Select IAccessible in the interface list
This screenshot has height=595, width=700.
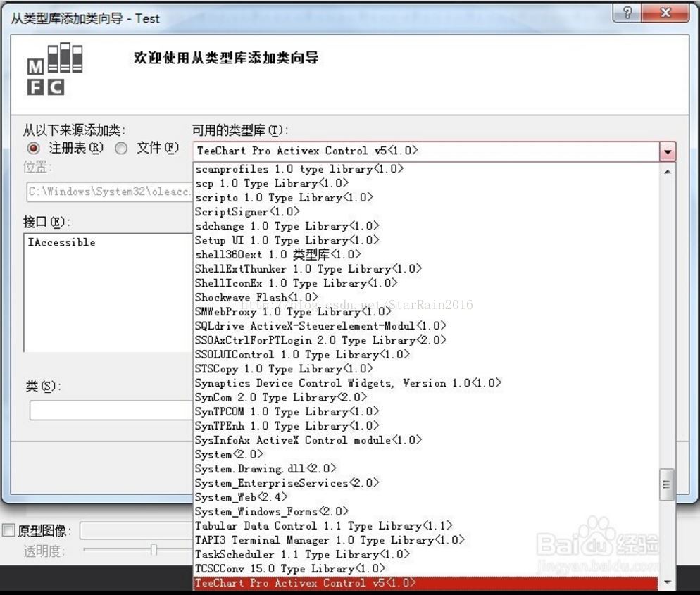[61, 242]
